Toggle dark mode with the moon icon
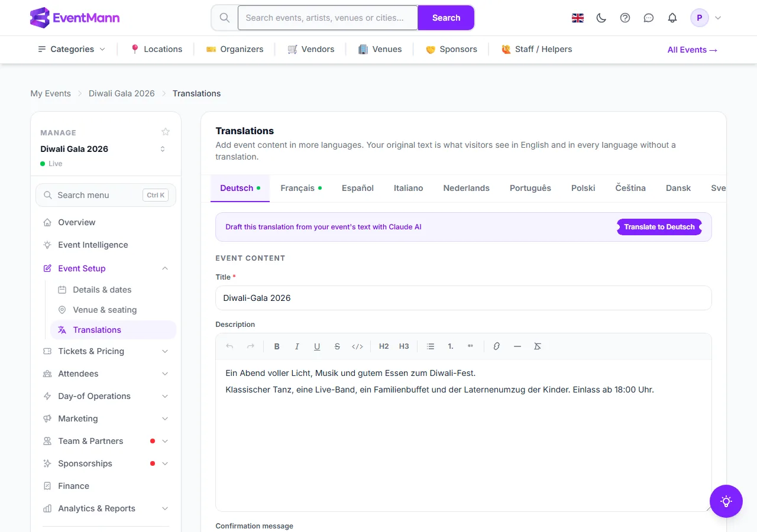Viewport: 757px width, 532px height. (x=601, y=18)
